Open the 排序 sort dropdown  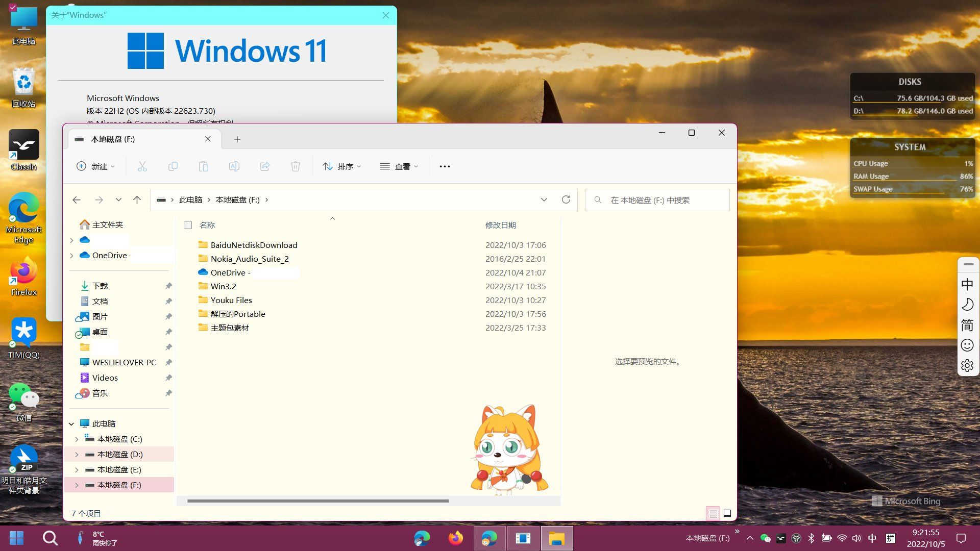click(341, 166)
